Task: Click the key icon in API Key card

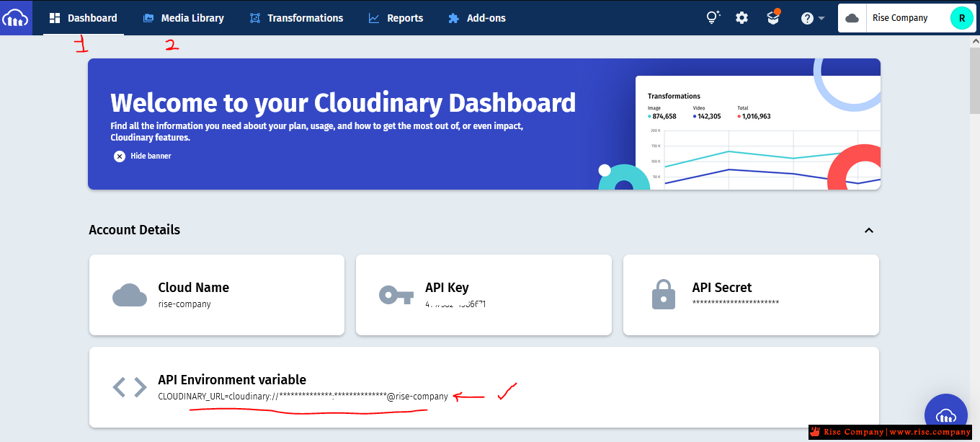Action: coord(396,295)
